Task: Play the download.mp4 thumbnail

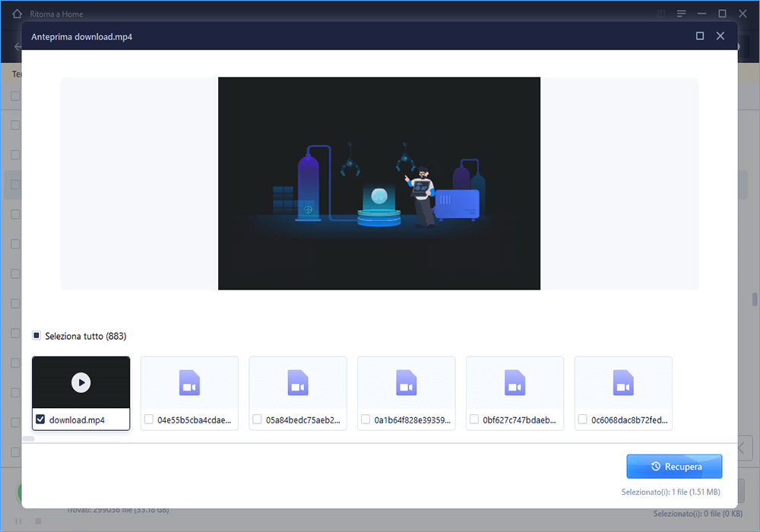Action: coord(81,383)
